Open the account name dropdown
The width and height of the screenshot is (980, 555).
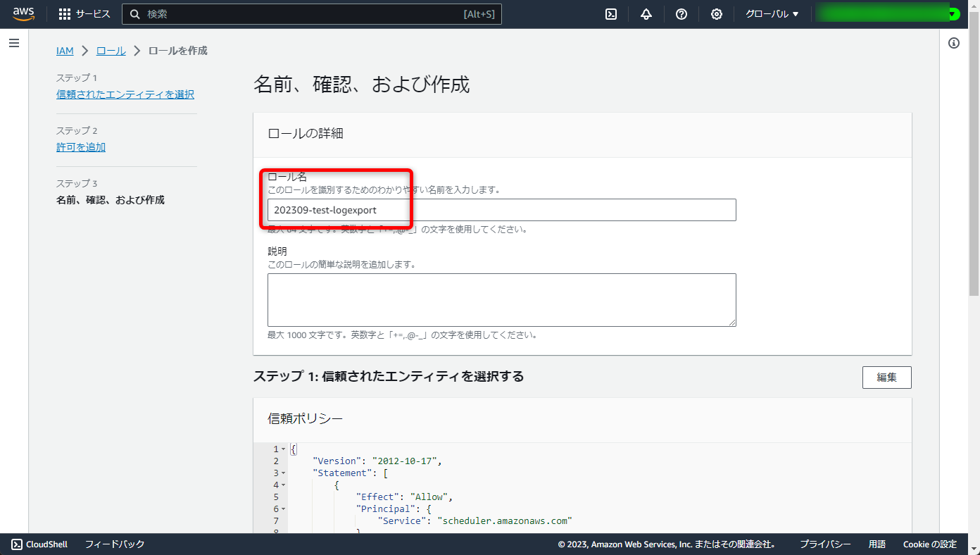point(884,13)
